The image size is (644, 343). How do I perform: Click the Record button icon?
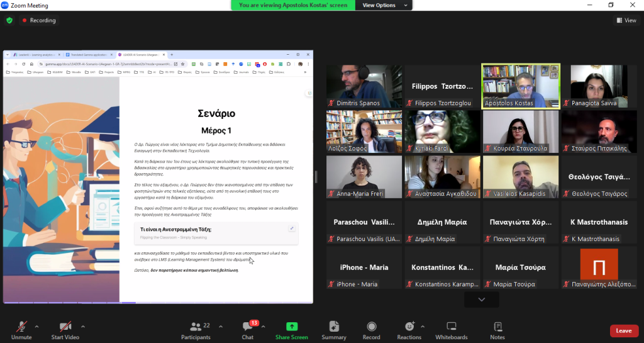click(x=371, y=327)
